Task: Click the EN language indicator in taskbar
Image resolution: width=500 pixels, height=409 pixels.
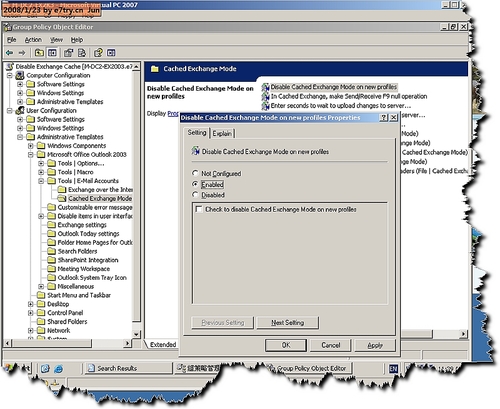Action: tap(393, 368)
